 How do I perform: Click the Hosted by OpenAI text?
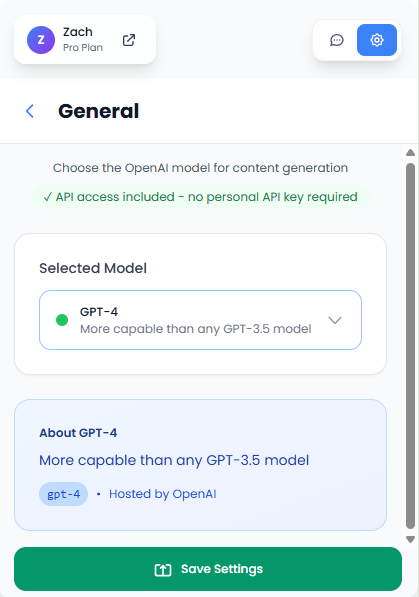163,494
